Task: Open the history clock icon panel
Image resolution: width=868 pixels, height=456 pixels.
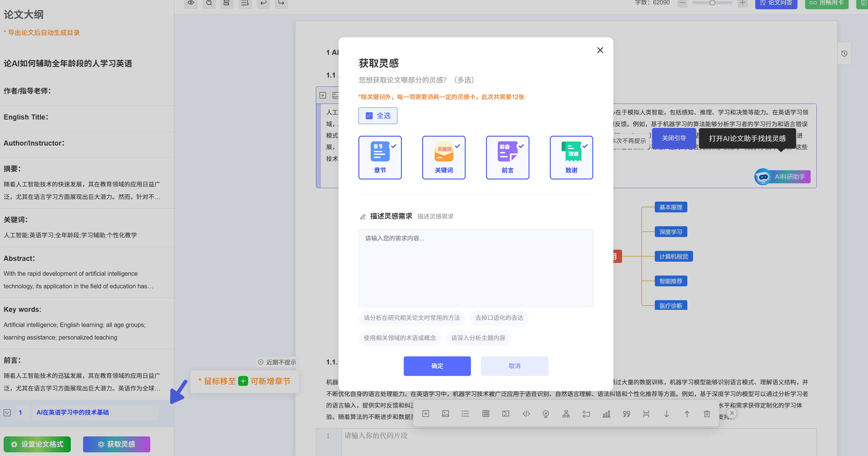Action: [x=844, y=53]
